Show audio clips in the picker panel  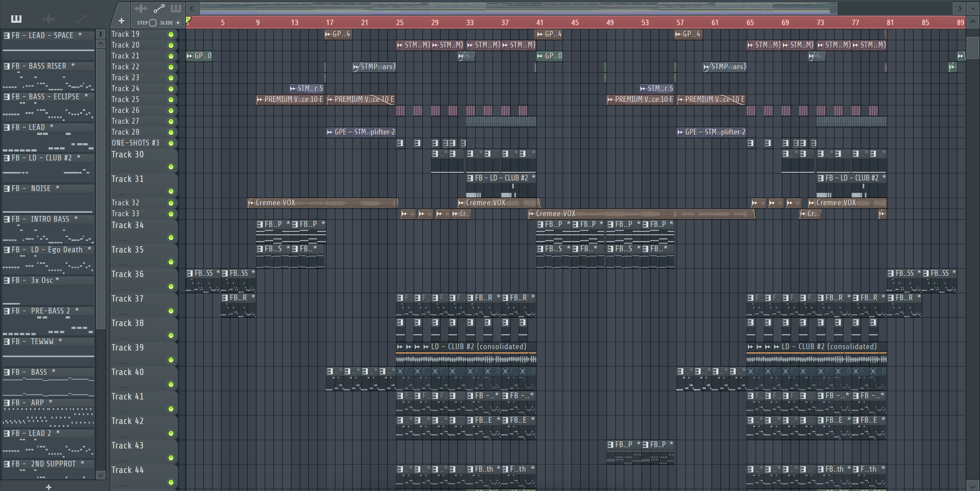click(49, 19)
